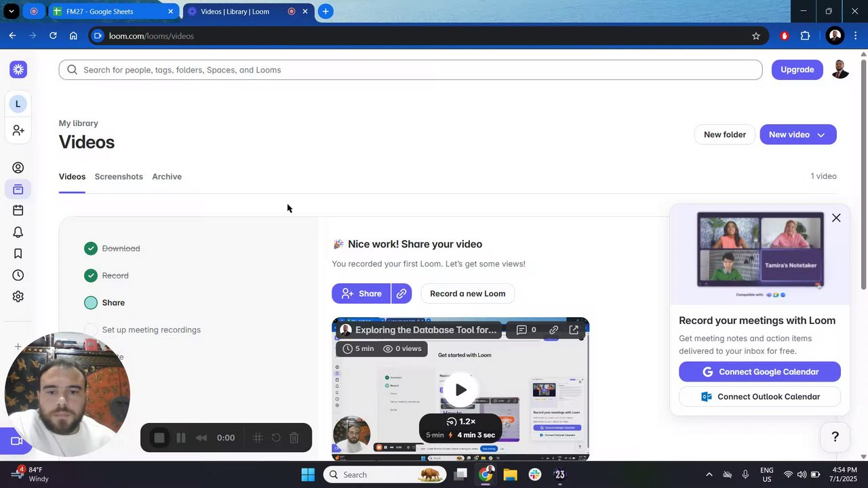Bookmark this page with the star icon

point(756,36)
